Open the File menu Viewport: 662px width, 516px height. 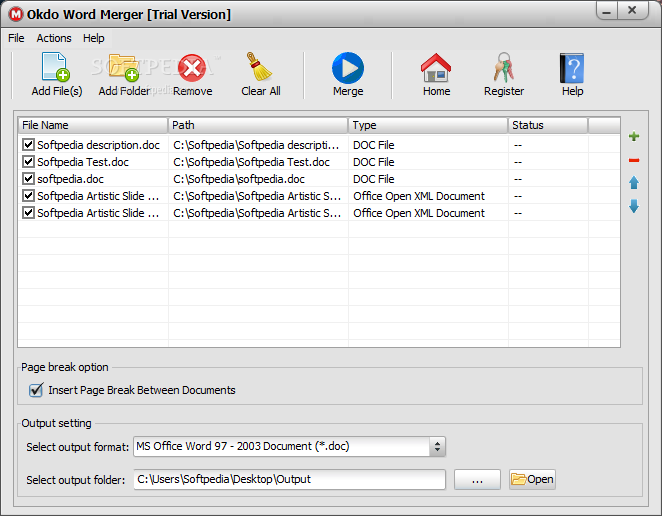(x=16, y=38)
